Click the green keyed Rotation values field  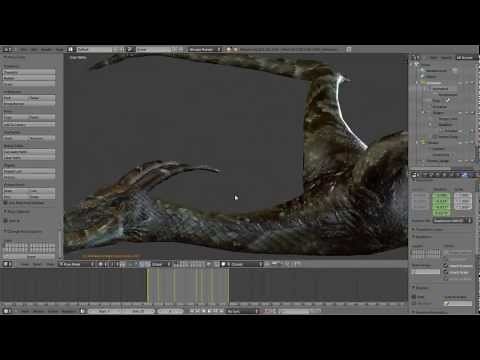click(441, 204)
